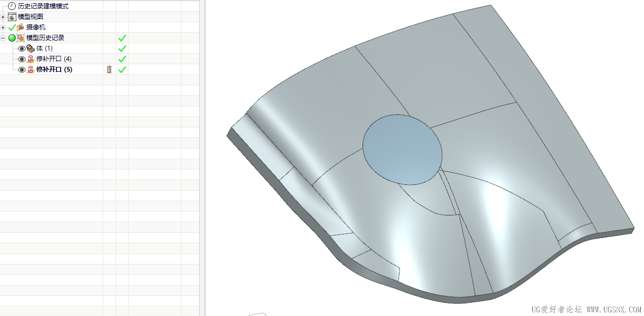
Task: Click the status check mark in 模型历史记录 row
Action: [122, 38]
